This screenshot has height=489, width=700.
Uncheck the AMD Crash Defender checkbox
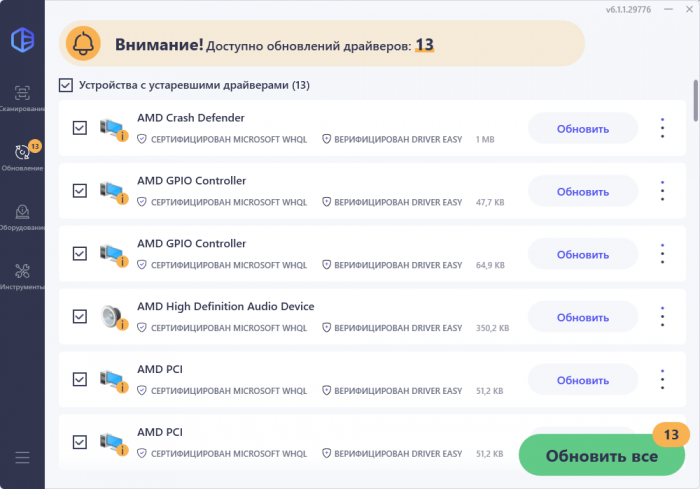point(80,128)
